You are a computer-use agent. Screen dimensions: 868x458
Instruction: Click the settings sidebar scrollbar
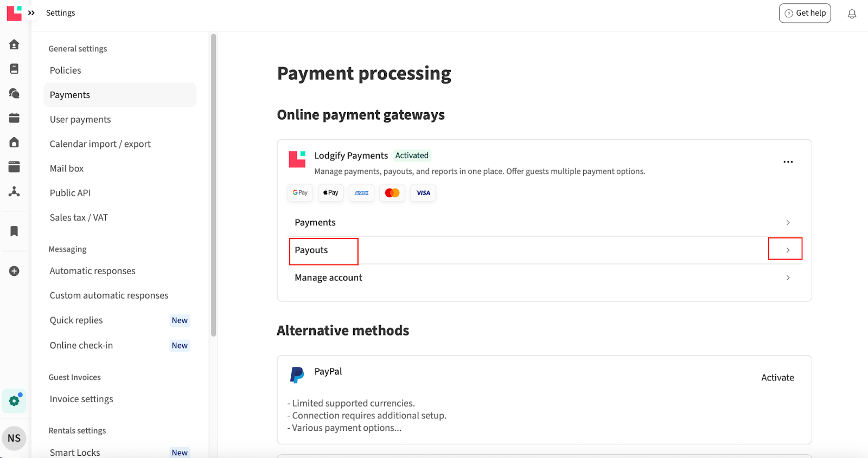[213, 184]
